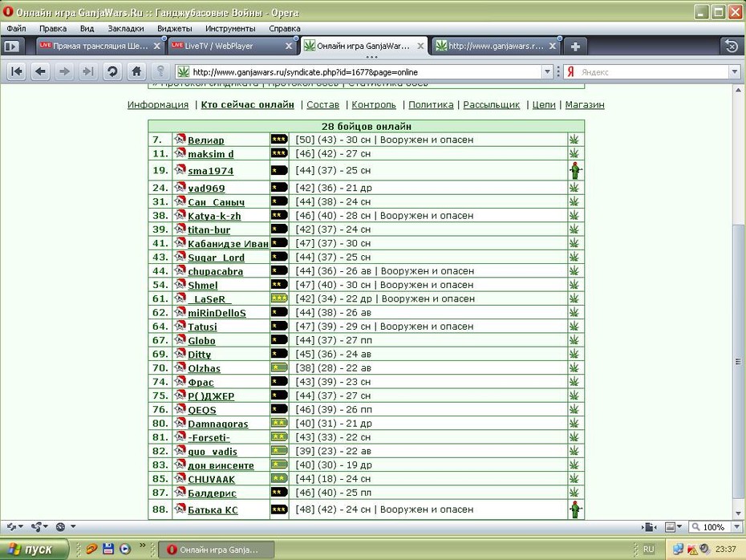Open player Кабанидзе Иван profile
Screen dimensions: 746x560
click(229, 244)
